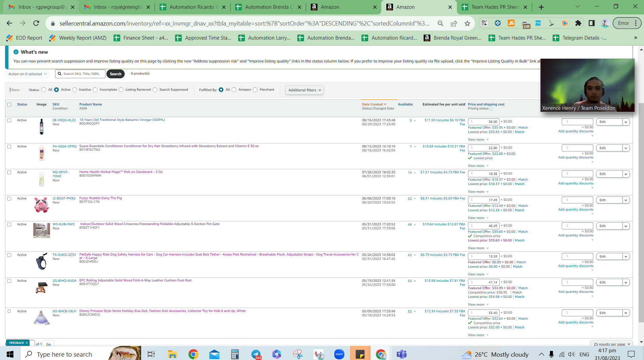Edit the 36.00 price field for Balsamic Vinegar
The width and height of the screenshot is (644, 360).
coord(483,122)
